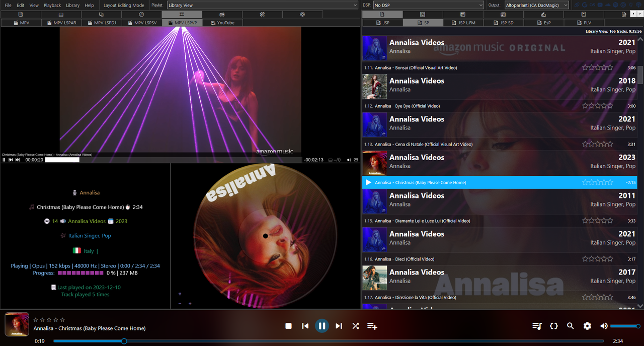Open the Output device dropdown
The image size is (644, 346).
point(536,5)
